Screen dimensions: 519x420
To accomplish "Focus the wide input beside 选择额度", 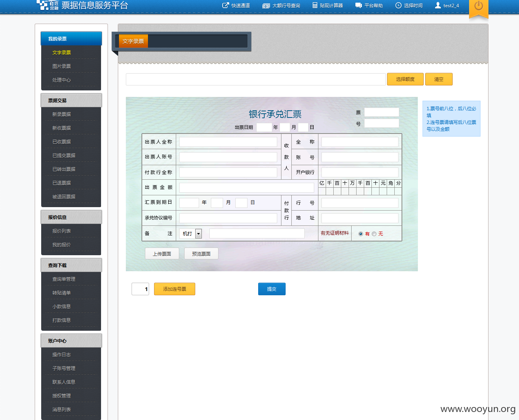I will (x=256, y=79).
